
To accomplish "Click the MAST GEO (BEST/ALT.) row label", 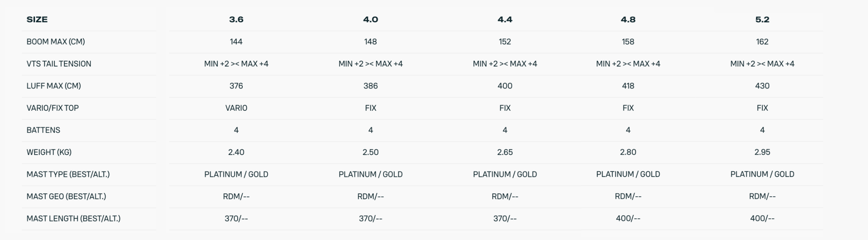I will tap(66, 196).
